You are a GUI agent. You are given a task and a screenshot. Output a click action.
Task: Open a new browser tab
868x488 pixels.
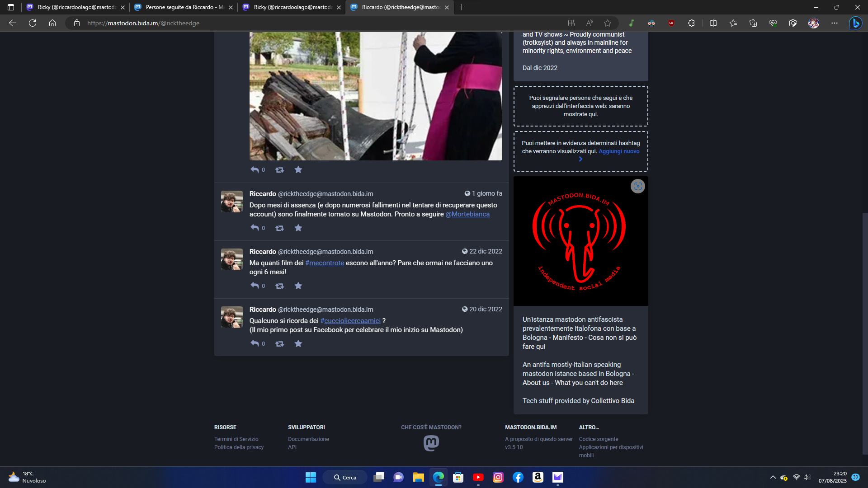click(462, 7)
